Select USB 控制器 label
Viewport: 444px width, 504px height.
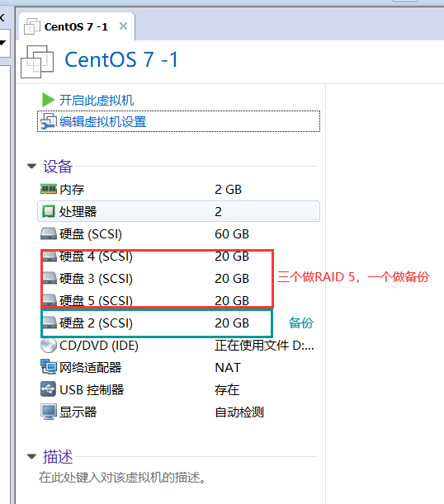click(x=92, y=389)
